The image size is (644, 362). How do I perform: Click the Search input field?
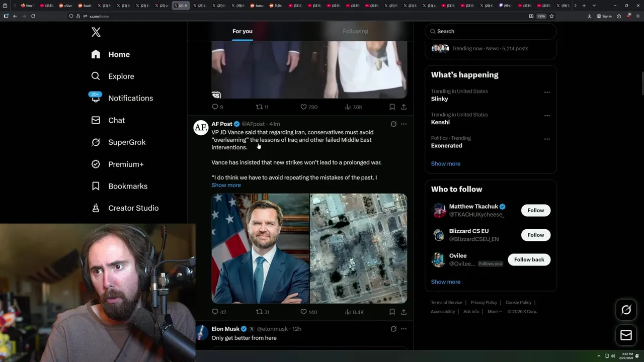pyautogui.click(x=491, y=31)
